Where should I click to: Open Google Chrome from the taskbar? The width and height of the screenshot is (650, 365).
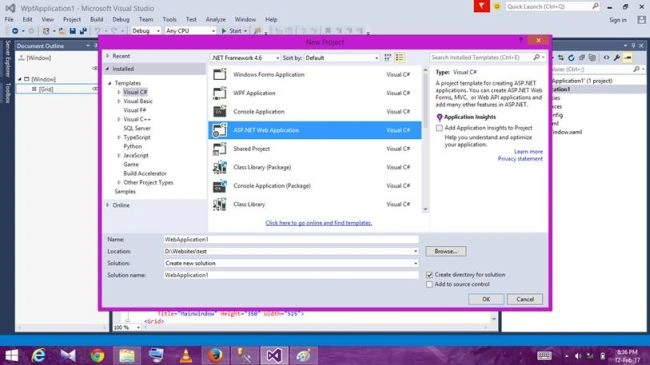(x=97, y=355)
